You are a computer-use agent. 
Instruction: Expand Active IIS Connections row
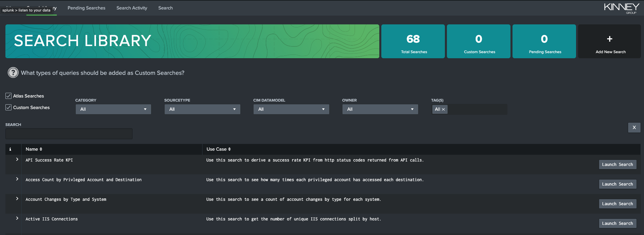pos(17,218)
